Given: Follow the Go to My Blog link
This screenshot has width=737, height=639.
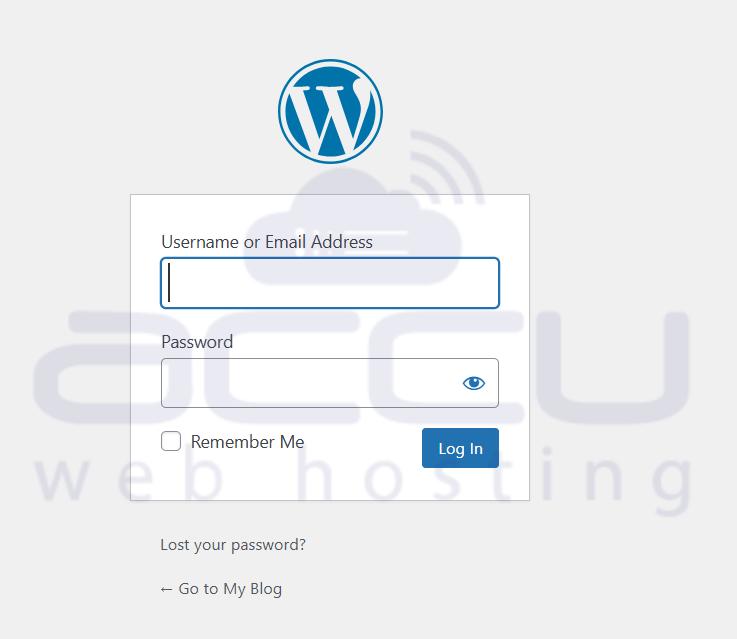Looking at the screenshot, I should (x=221, y=588).
